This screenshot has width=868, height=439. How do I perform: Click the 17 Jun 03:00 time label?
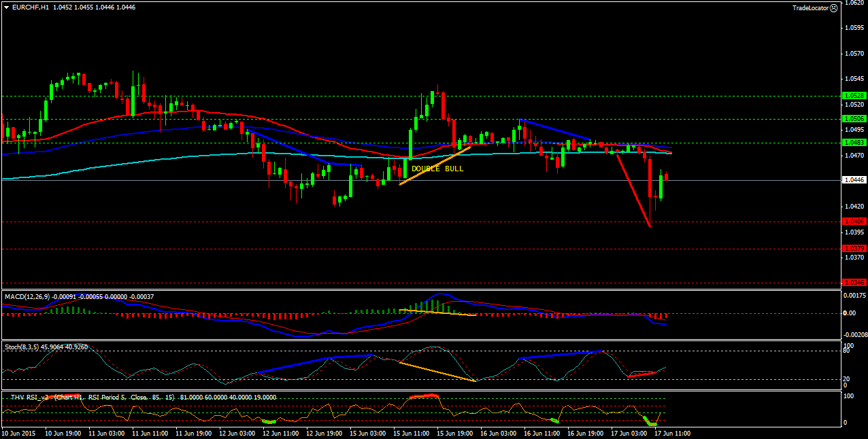pyautogui.click(x=629, y=433)
